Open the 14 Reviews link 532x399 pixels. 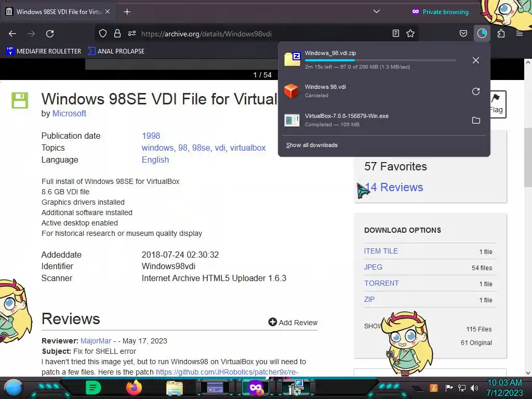[x=394, y=187]
